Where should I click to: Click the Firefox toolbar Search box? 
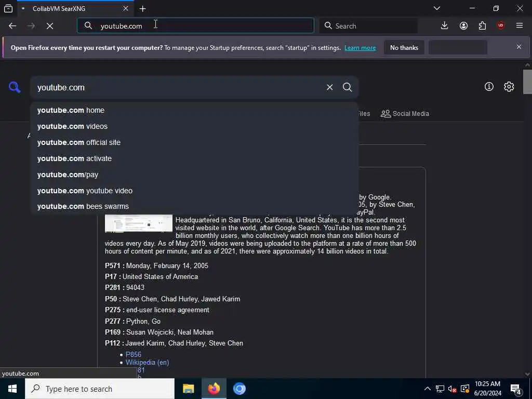click(x=368, y=26)
